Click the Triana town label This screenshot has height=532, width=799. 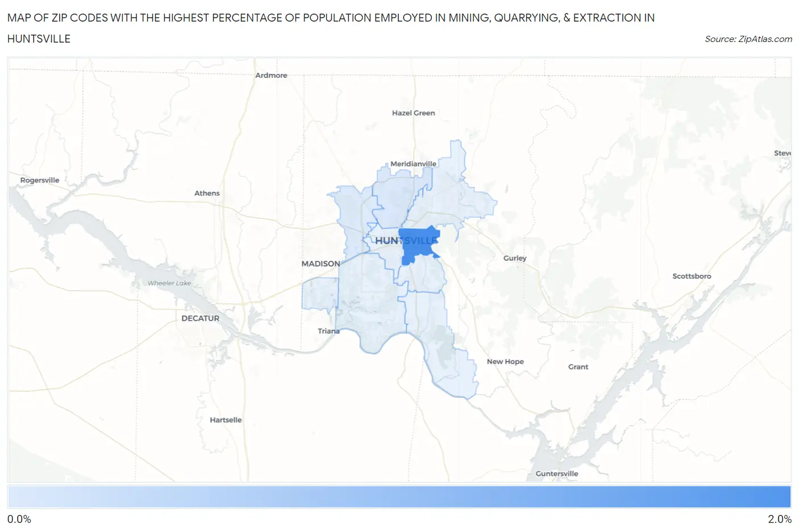[x=328, y=331]
